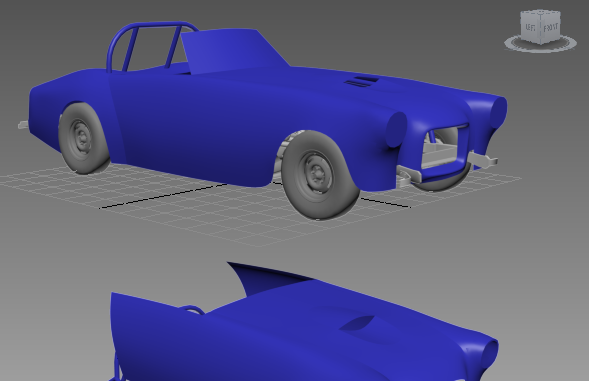Screen dimensions: 589x381
Task: Select the round headlight pod beside the grille
Action: (x=396, y=129)
